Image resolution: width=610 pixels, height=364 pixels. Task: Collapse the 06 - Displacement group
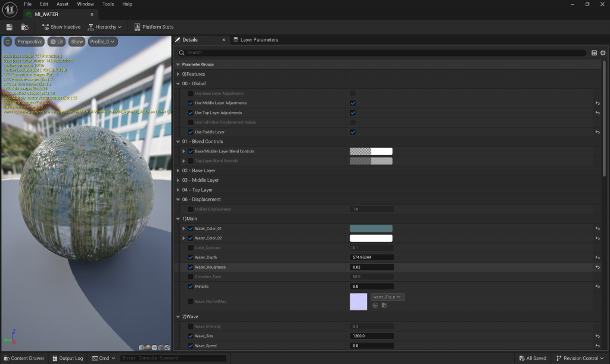click(178, 200)
